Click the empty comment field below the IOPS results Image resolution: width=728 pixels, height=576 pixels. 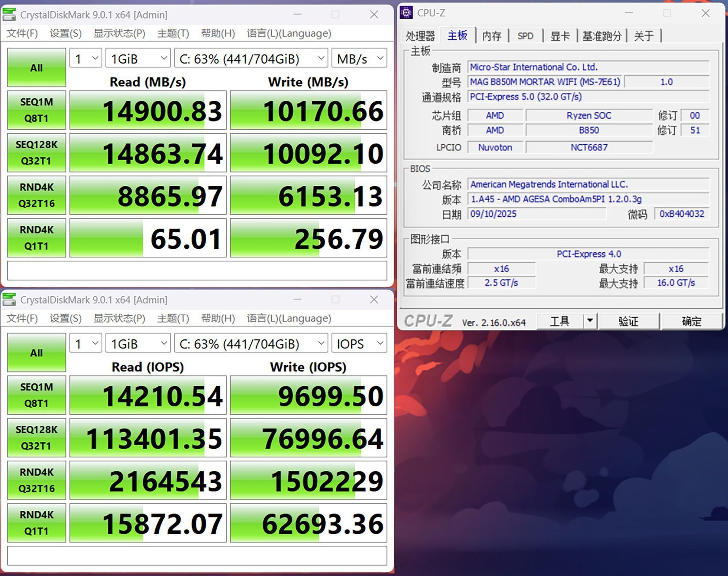coord(197,555)
